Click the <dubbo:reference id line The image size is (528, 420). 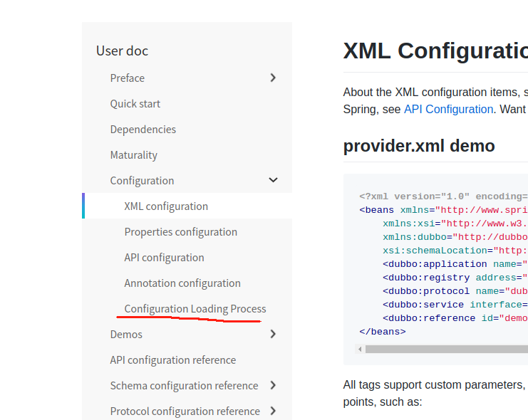pos(455,318)
